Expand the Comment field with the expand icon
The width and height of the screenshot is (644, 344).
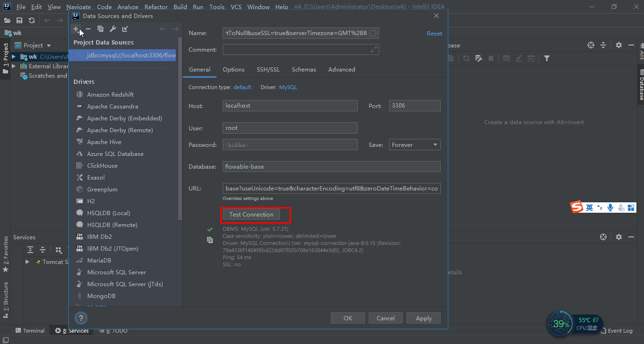374,49
